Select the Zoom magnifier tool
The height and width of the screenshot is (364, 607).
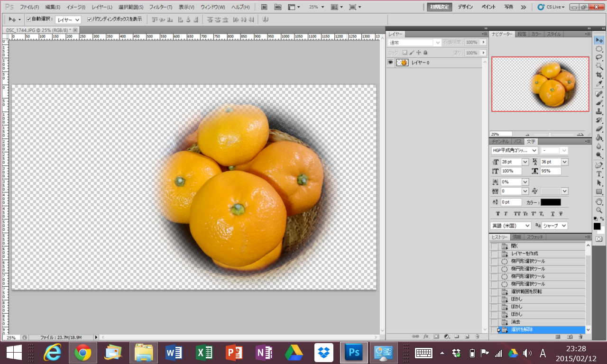[x=599, y=210]
